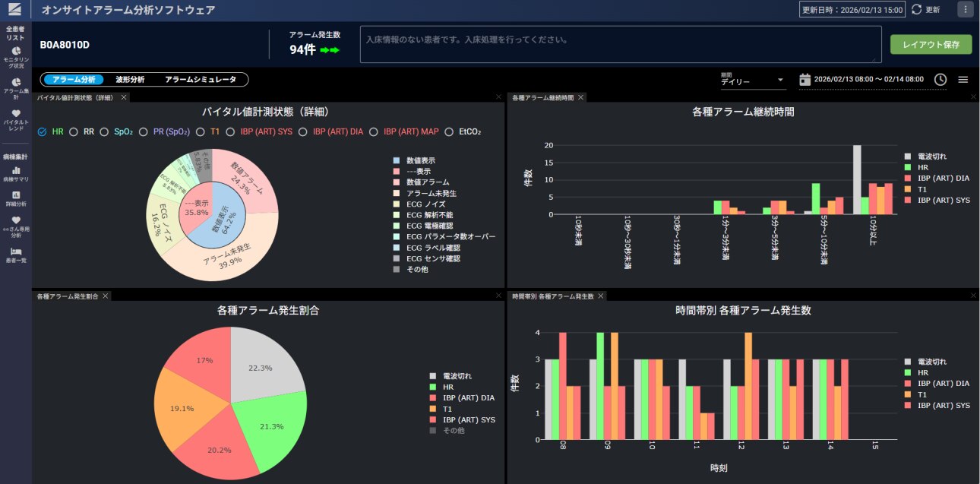Open the 期間 デイリー dropdown

click(753, 80)
